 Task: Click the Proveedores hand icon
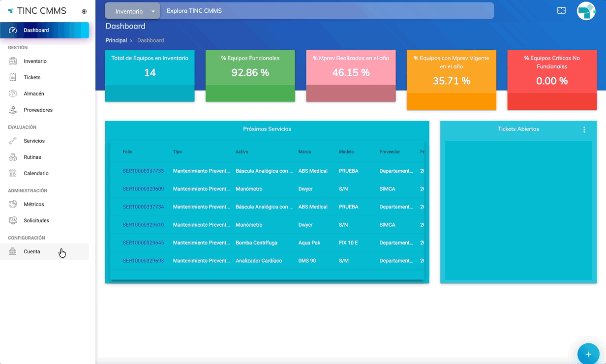tap(13, 110)
